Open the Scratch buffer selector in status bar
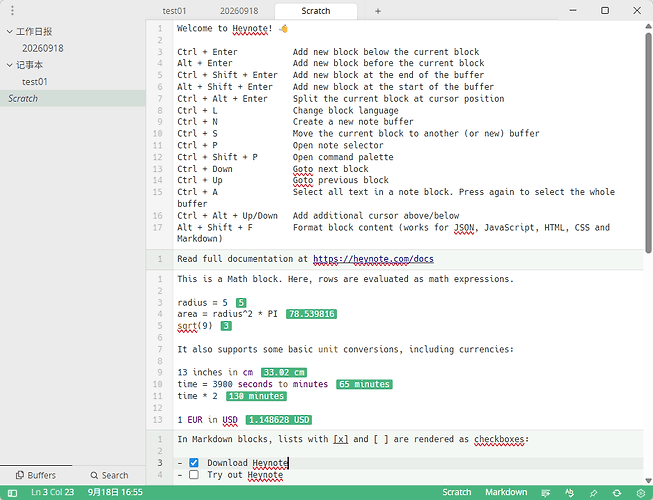 tap(456, 493)
